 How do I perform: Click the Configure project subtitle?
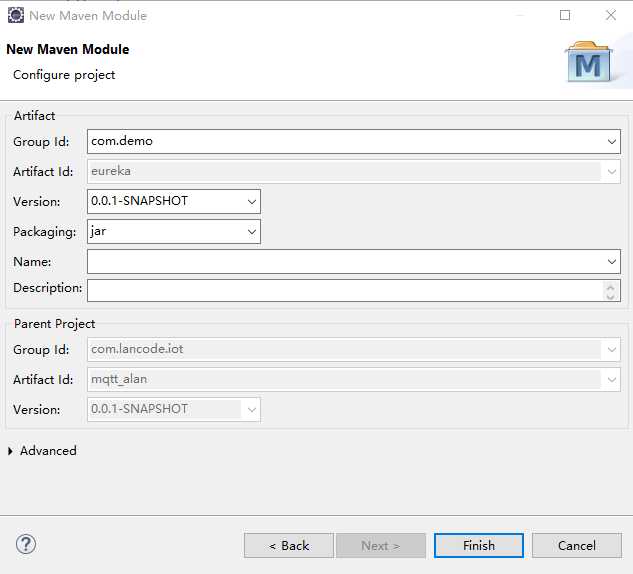click(x=64, y=75)
